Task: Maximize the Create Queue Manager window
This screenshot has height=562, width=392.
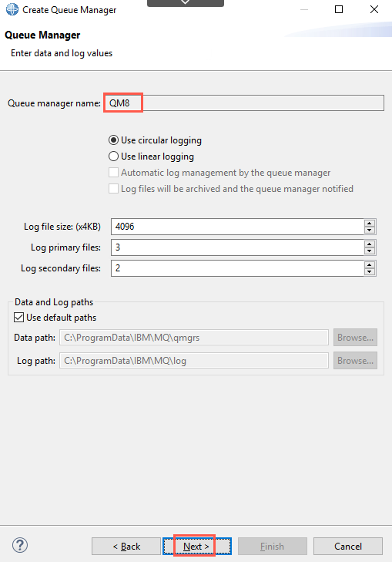Action: tap(339, 9)
